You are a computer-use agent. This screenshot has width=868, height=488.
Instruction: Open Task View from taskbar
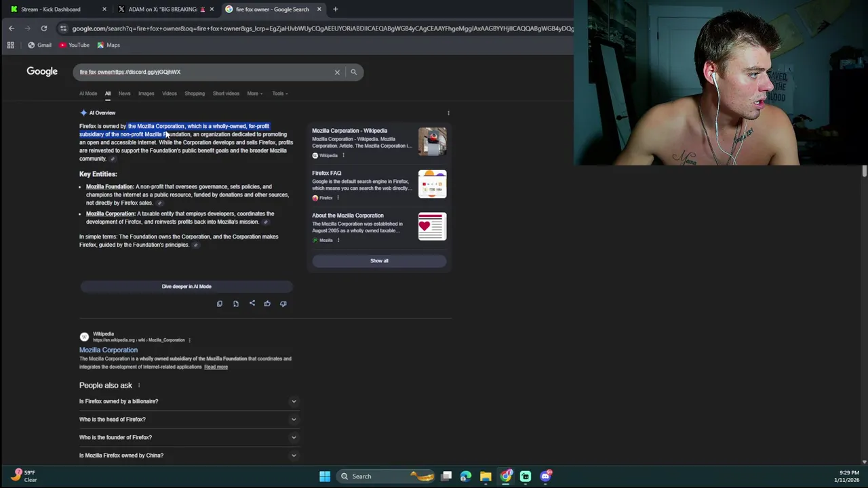446,476
